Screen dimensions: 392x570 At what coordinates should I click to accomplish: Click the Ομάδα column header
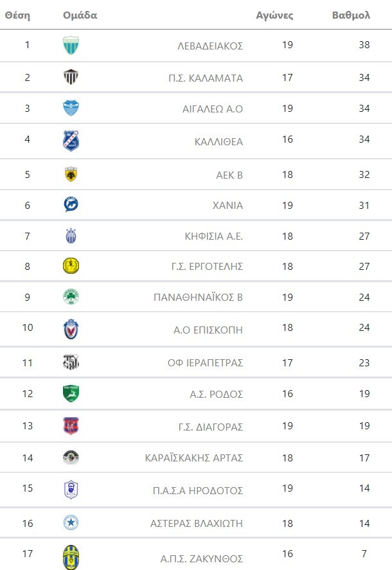pos(80,15)
